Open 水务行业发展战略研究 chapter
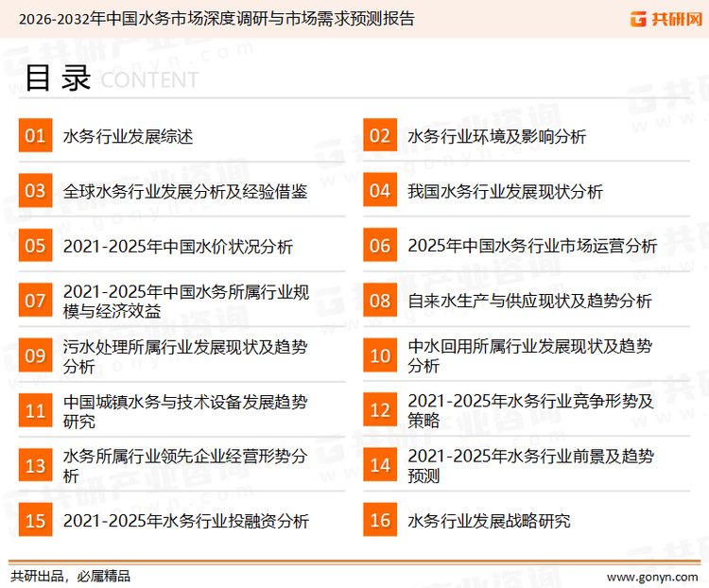The height and width of the screenshot is (588, 709). (x=489, y=521)
